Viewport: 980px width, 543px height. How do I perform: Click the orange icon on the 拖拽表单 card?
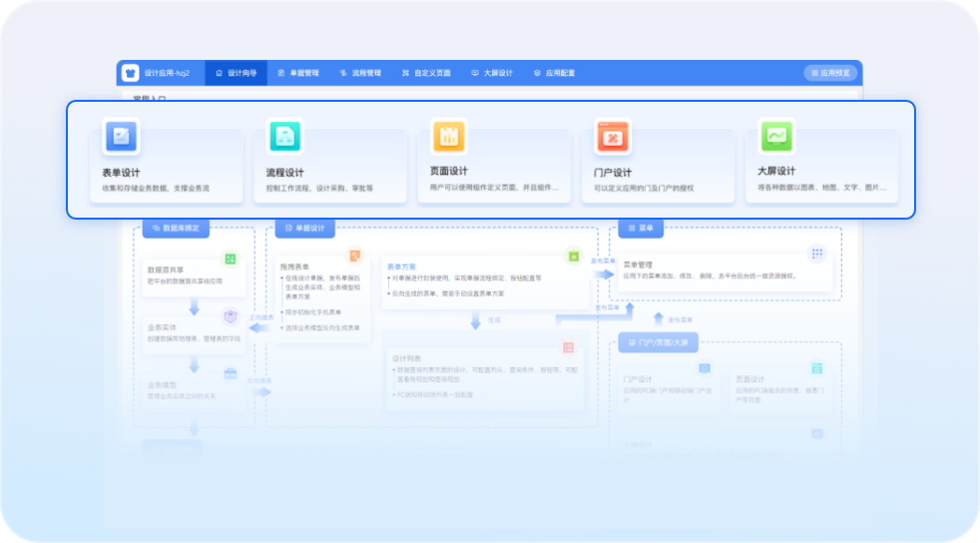(x=355, y=256)
